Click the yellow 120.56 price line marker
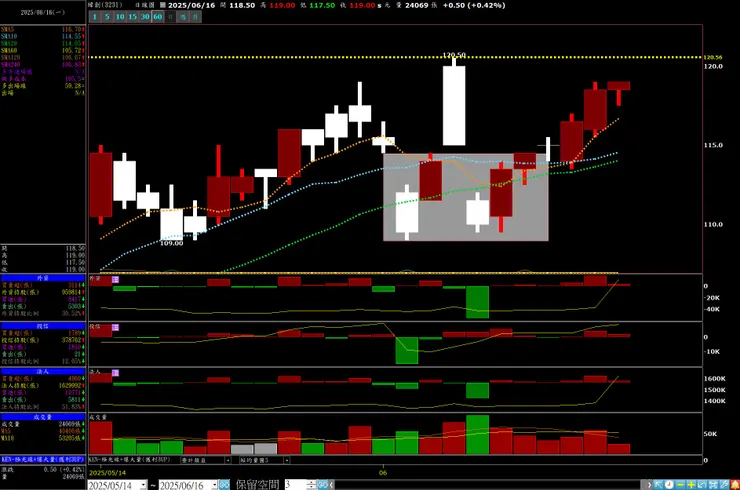This screenshot has width=740, height=490. point(713,57)
